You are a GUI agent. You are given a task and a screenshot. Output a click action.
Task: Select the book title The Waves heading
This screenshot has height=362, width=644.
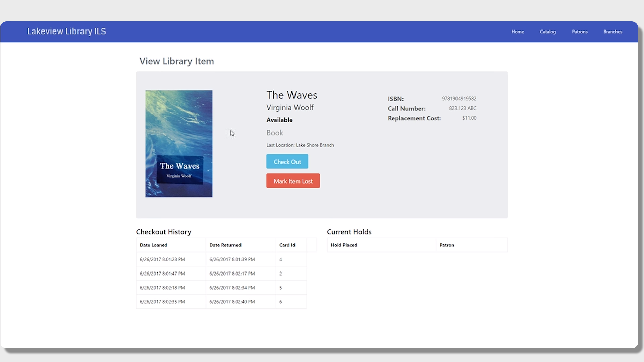pyautogui.click(x=292, y=95)
